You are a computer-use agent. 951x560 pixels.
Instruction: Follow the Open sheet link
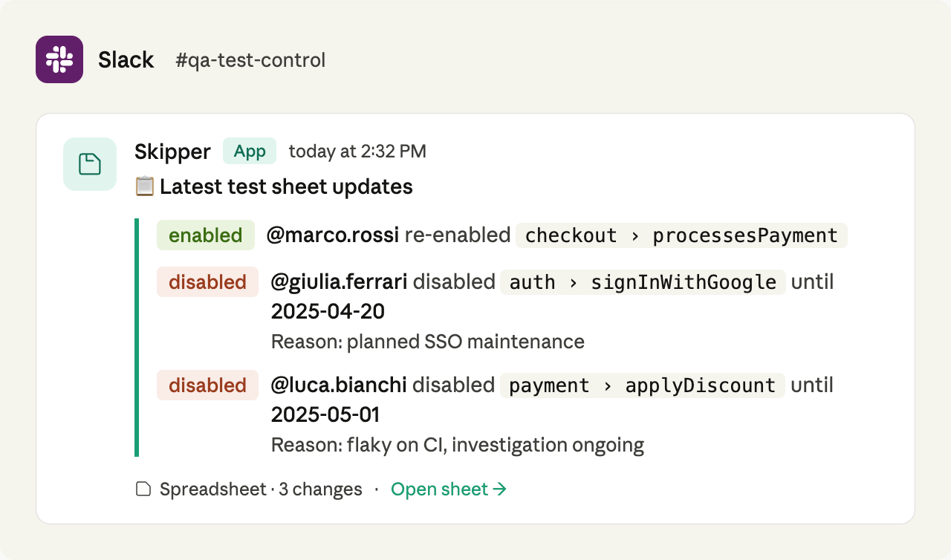click(x=440, y=489)
